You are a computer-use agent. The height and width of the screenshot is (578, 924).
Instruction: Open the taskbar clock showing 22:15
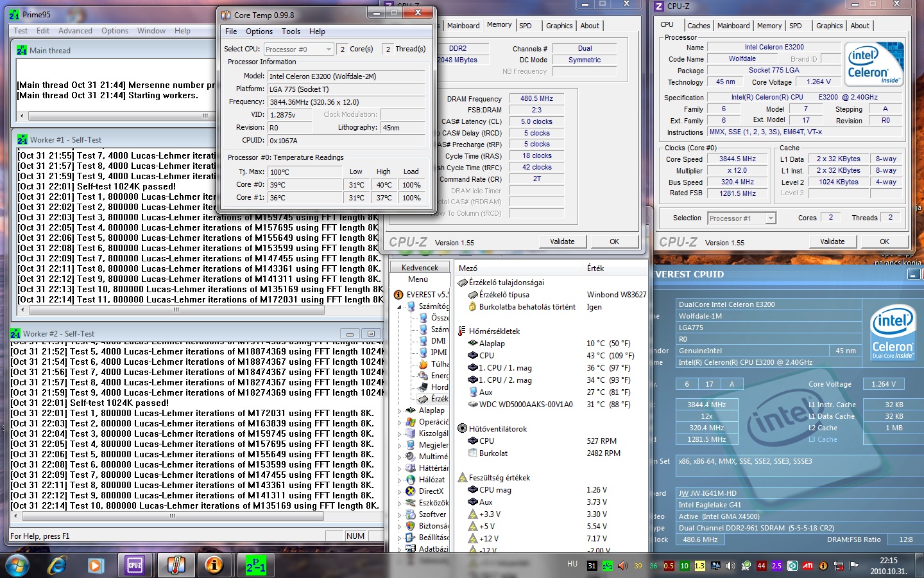coord(889,566)
